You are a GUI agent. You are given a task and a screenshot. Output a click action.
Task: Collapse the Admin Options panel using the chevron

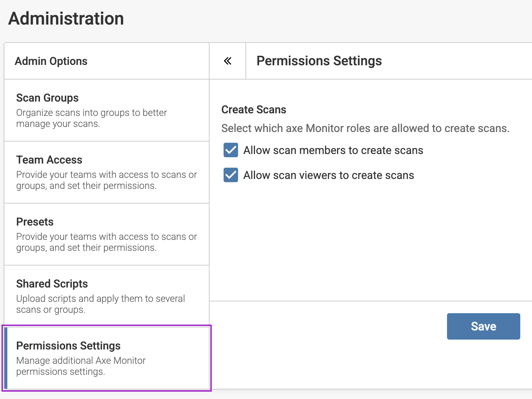click(227, 61)
